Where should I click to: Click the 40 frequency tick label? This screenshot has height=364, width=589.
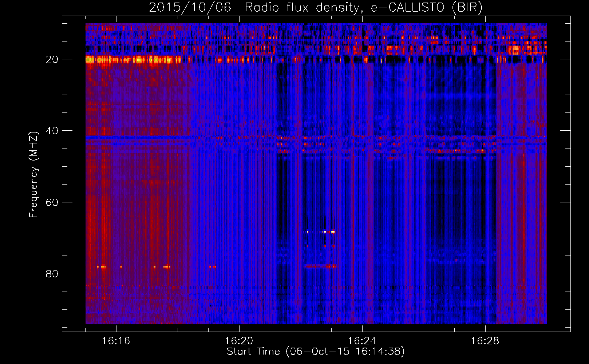52,131
